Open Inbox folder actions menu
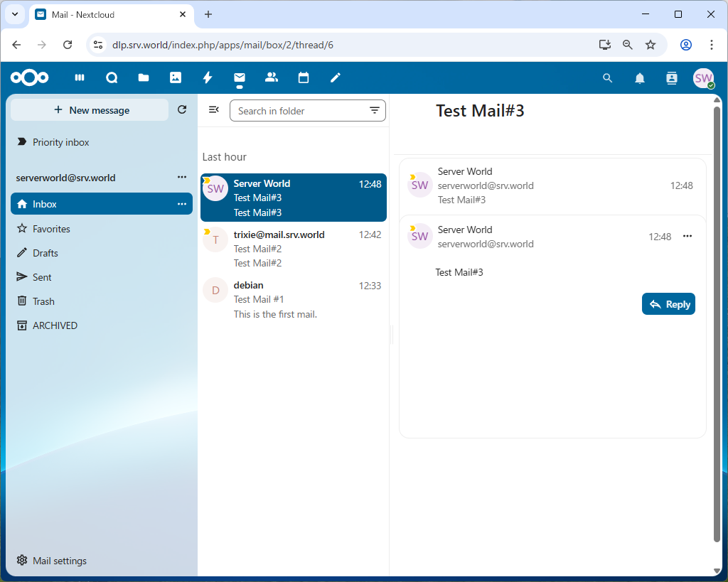728x582 pixels. pos(182,204)
